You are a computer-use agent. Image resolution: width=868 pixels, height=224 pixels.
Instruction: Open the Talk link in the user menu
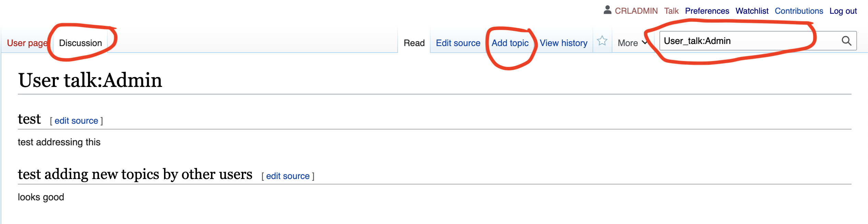click(671, 11)
